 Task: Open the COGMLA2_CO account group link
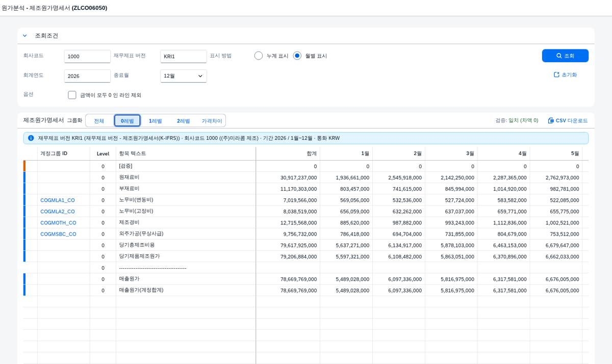(x=58, y=212)
